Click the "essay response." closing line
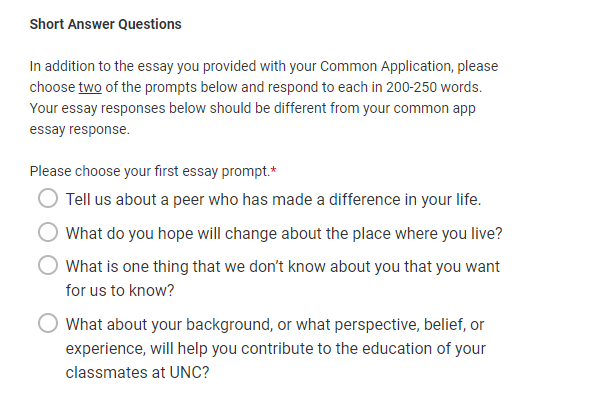Viewport: 589px width, 400px height. point(80,130)
